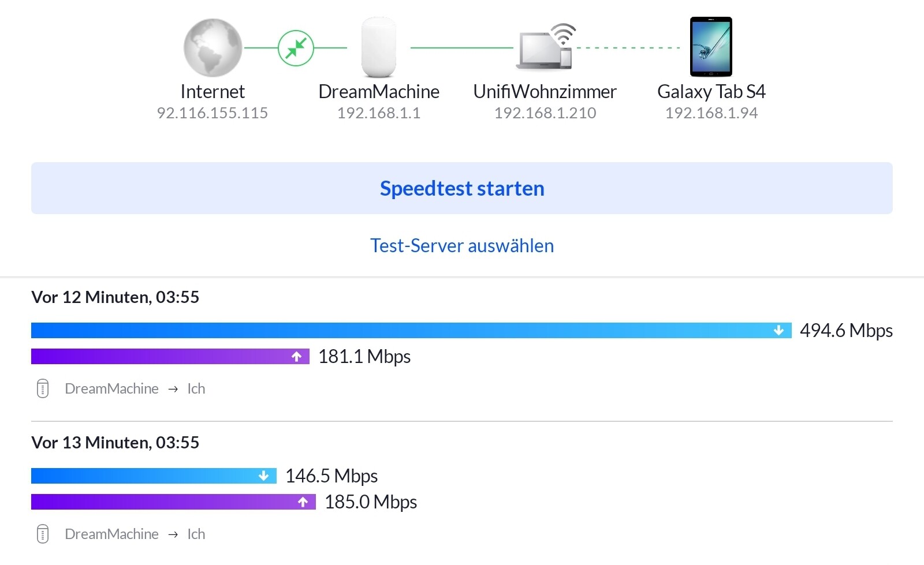Click the download arrow on 146.5 Mbps bar
Image resolution: width=924 pixels, height=565 pixels.
(264, 476)
